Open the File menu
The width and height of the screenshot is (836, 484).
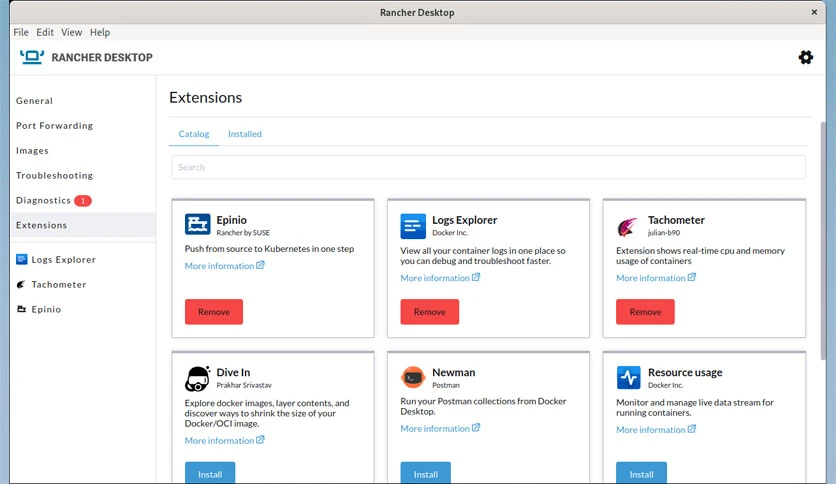pos(21,33)
